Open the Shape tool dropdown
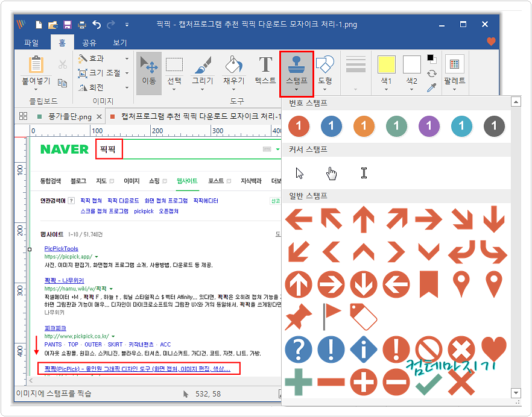This screenshot has width=532, height=417. pos(325,90)
